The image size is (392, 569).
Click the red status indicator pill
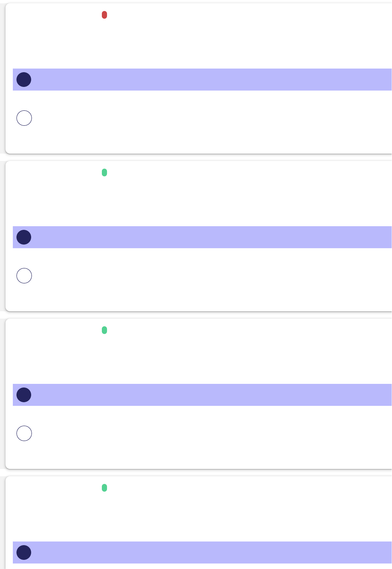click(104, 15)
